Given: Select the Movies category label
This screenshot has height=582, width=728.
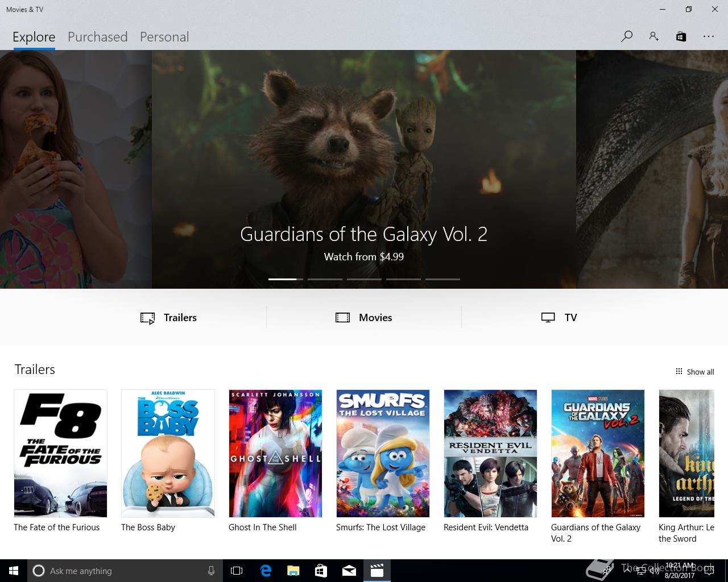Looking at the screenshot, I should click(x=375, y=318).
